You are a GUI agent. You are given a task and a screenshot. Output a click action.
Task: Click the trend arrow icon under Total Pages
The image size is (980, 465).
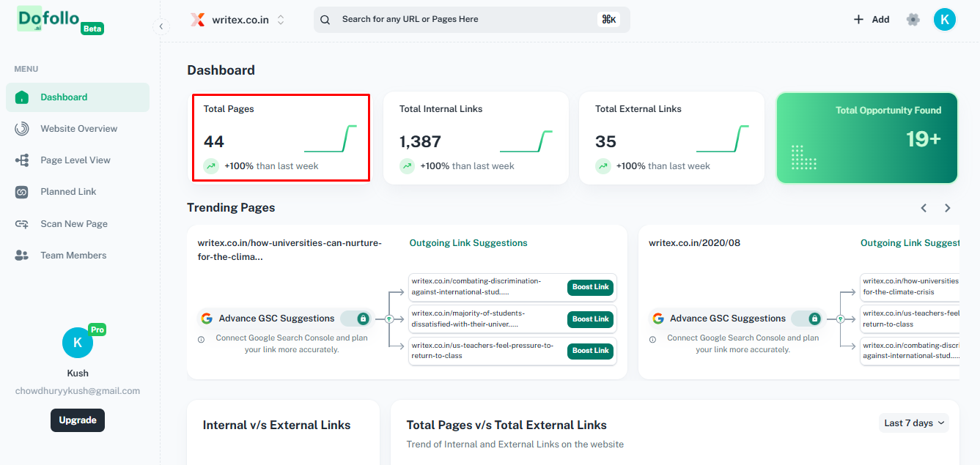pos(211,166)
